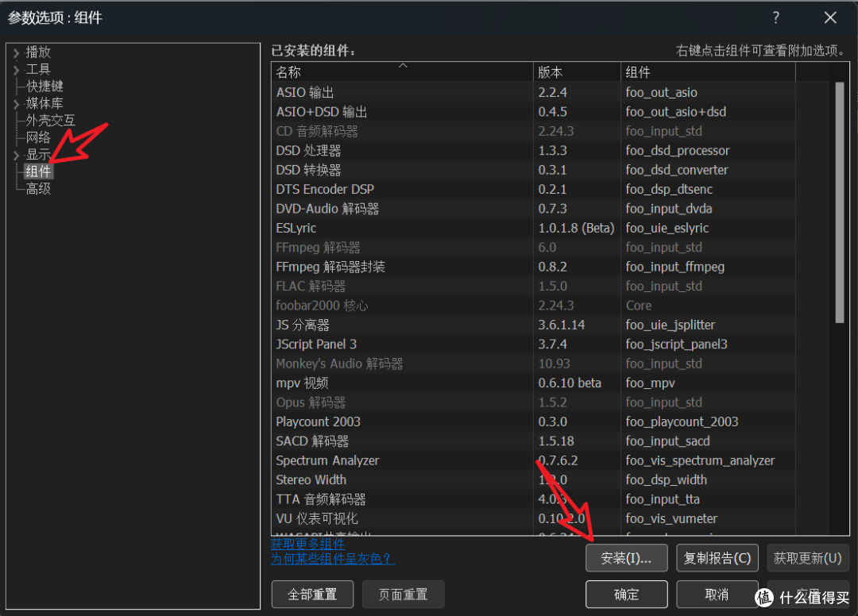
Task: Cancel the dialog with 取消
Action: click(x=717, y=594)
